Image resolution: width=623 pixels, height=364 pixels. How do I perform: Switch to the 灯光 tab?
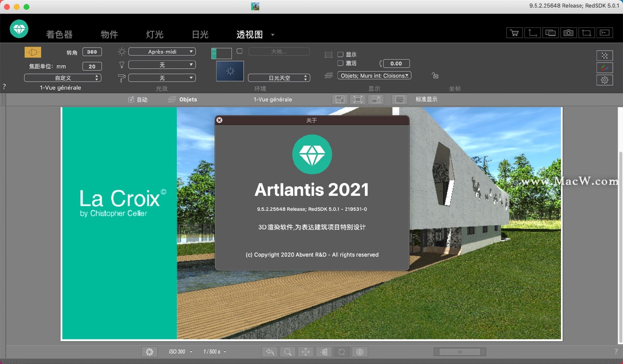pyautogui.click(x=154, y=34)
